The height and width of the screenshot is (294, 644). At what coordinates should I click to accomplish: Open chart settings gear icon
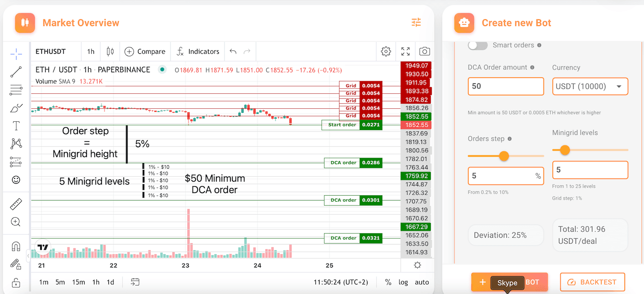pos(385,51)
